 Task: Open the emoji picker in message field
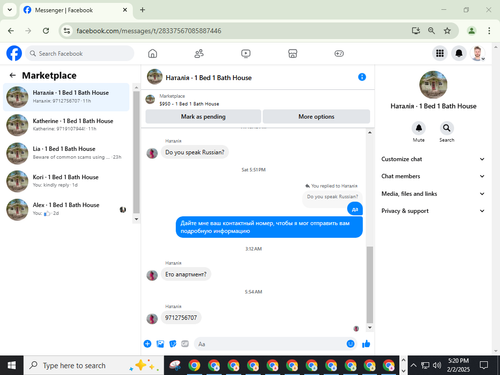(350, 344)
